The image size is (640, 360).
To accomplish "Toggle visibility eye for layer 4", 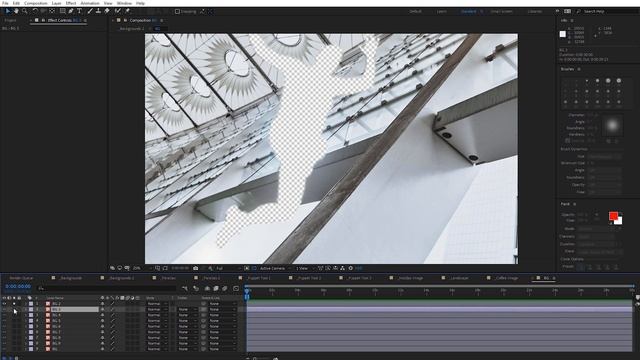I will pyautogui.click(x=4, y=321).
